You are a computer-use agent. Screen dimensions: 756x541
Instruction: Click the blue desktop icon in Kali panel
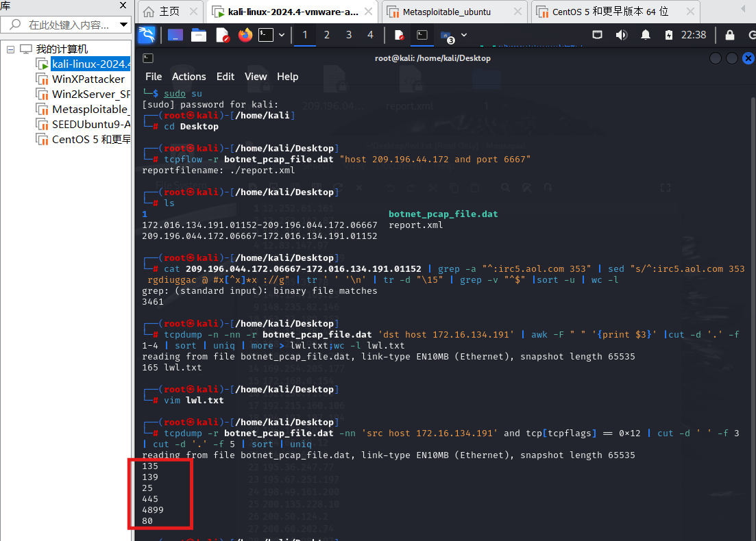point(175,35)
